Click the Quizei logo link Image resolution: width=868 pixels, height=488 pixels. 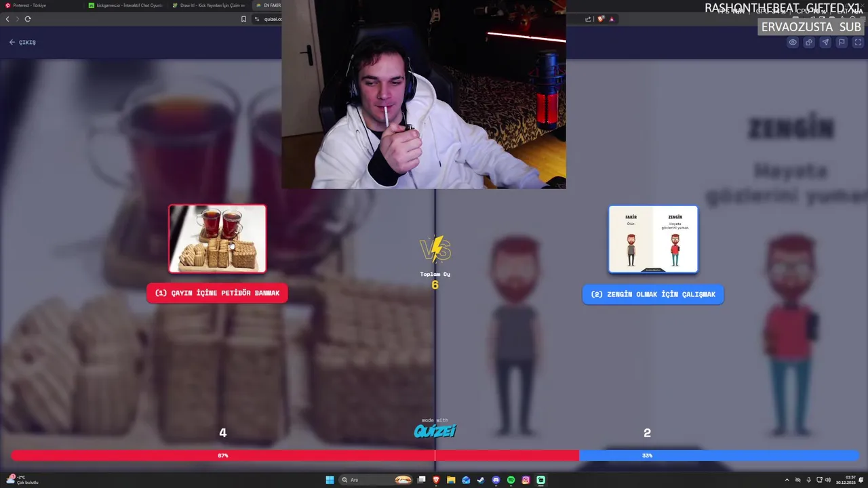[x=435, y=431]
